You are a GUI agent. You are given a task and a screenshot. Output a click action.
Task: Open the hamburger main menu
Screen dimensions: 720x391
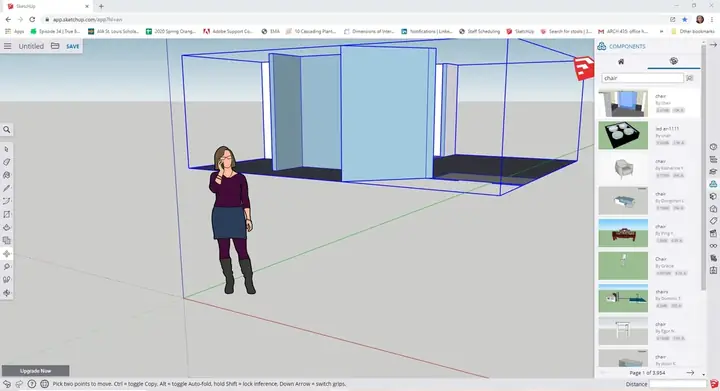tap(7, 46)
